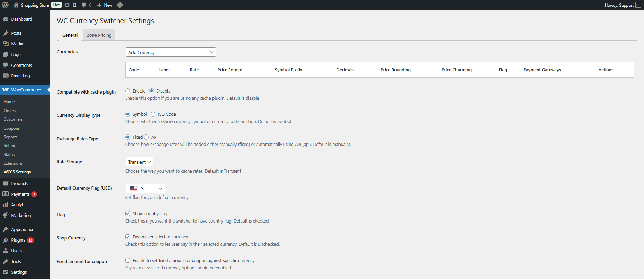Image resolution: width=644 pixels, height=279 pixels.
Task: Click the Marketing megaphone icon
Action: 6,215
